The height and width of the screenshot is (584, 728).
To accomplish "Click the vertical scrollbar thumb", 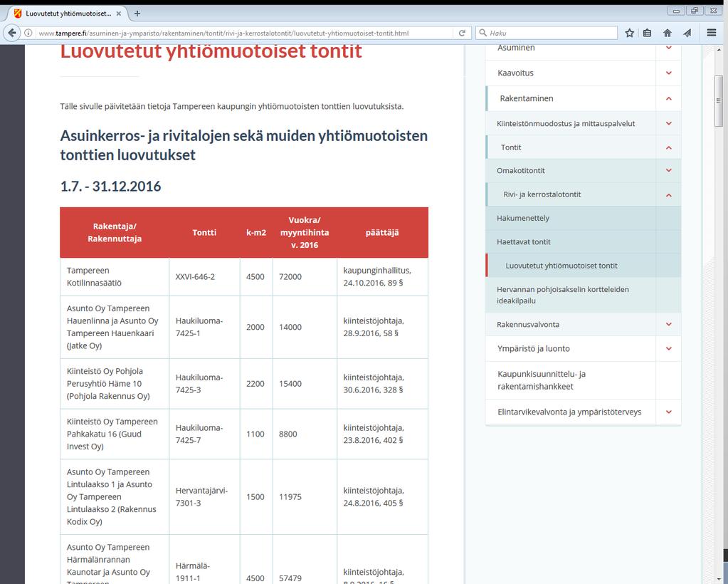I will tap(718, 100).
